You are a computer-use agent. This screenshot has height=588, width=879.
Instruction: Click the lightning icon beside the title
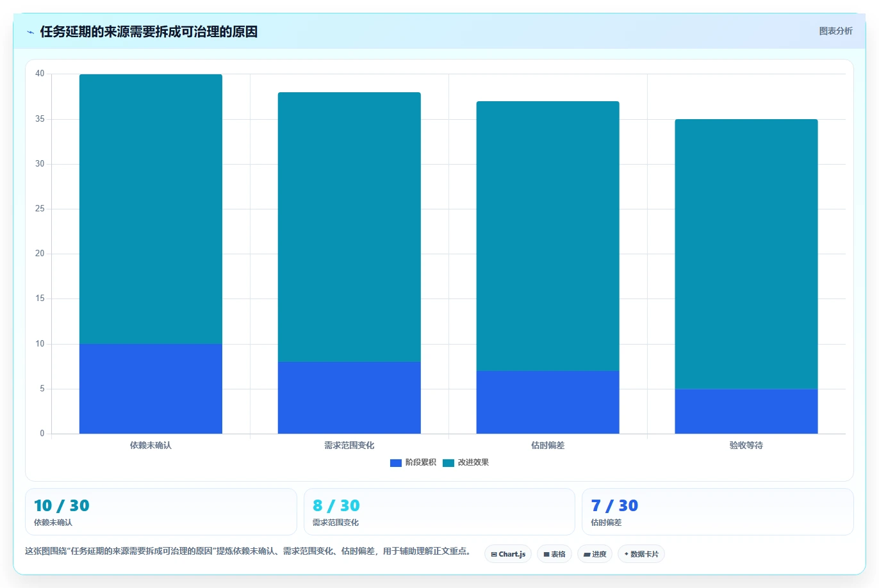pos(30,32)
